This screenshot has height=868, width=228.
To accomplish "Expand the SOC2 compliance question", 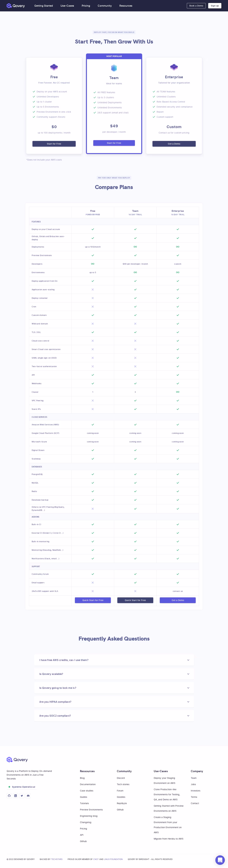I will (x=114, y=715).
